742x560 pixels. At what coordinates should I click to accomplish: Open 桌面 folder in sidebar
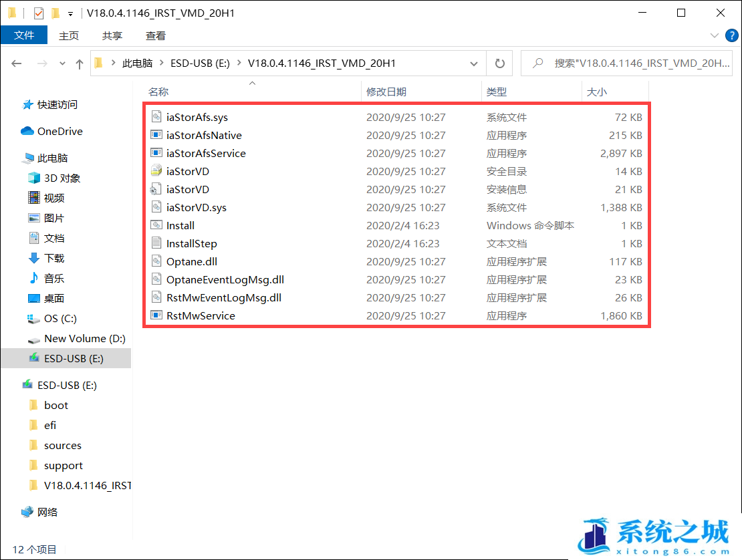(x=46, y=298)
